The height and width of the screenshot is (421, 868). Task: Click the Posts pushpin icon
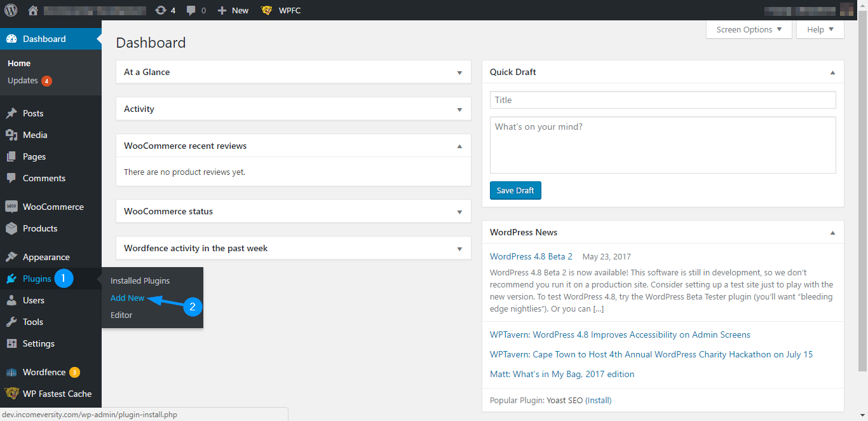[11, 113]
